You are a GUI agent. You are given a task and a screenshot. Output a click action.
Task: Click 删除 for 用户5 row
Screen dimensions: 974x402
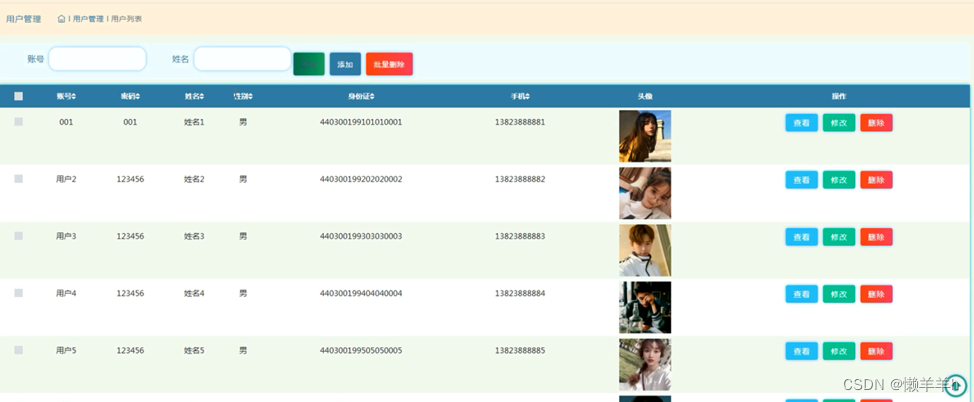(876, 351)
